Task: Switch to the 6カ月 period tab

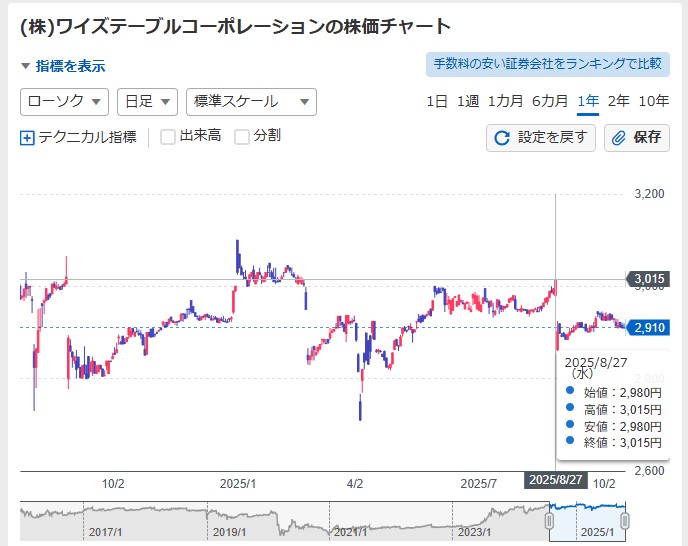Action: pyautogui.click(x=550, y=101)
